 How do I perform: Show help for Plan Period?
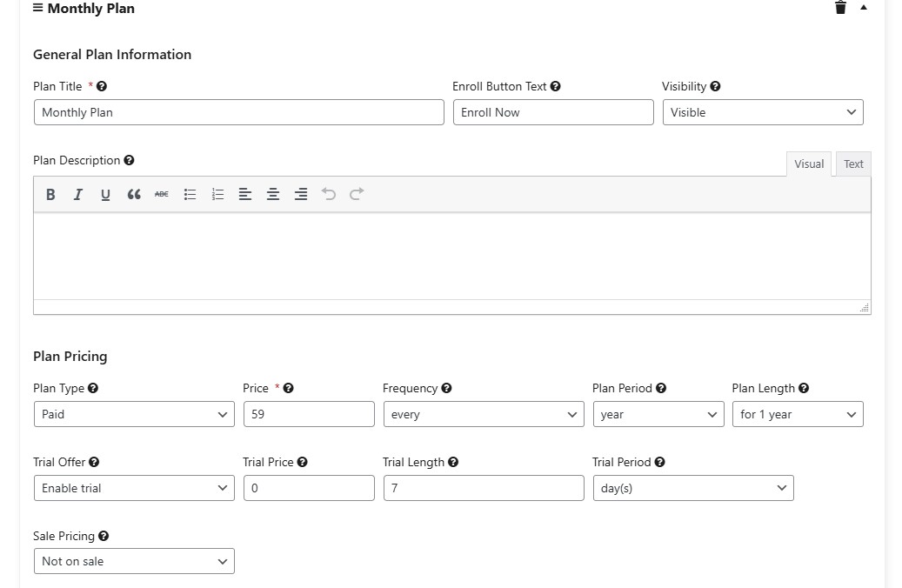coord(661,388)
